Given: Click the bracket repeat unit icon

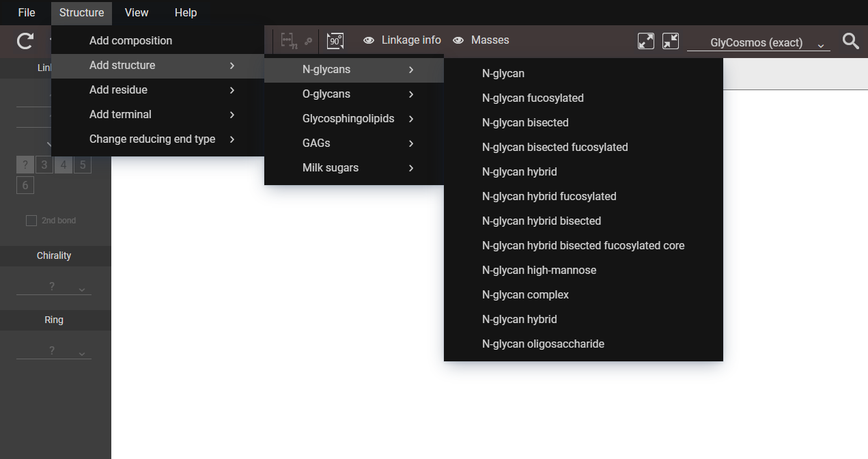Looking at the screenshot, I should pos(289,41).
